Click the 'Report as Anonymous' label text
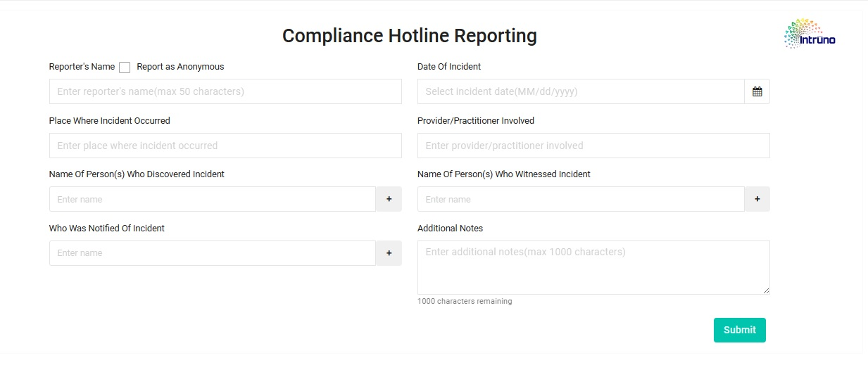868x372 pixels. (180, 67)
